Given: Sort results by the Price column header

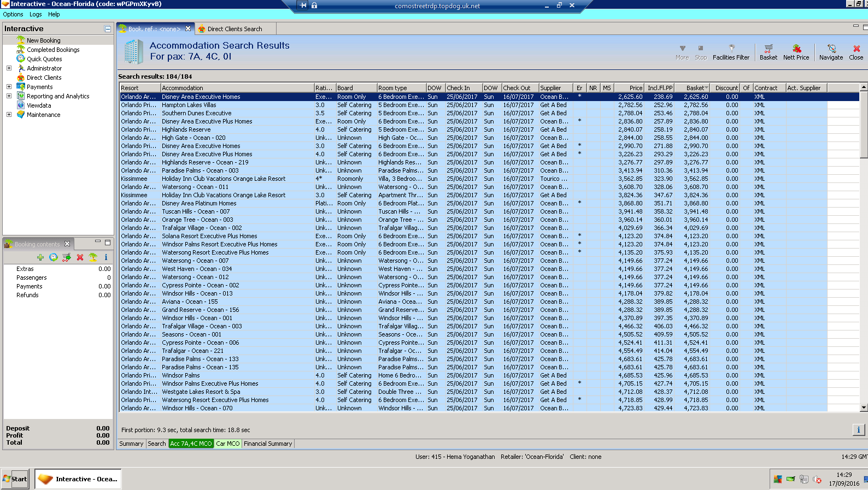Looking at the screenshot, I should [629, 88].
